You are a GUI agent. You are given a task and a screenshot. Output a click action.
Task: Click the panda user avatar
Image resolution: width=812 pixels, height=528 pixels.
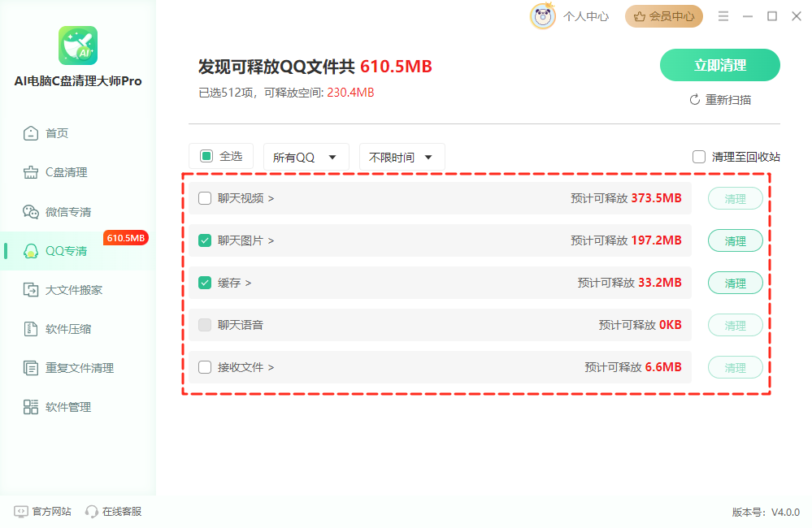click(x=543, y=16)
